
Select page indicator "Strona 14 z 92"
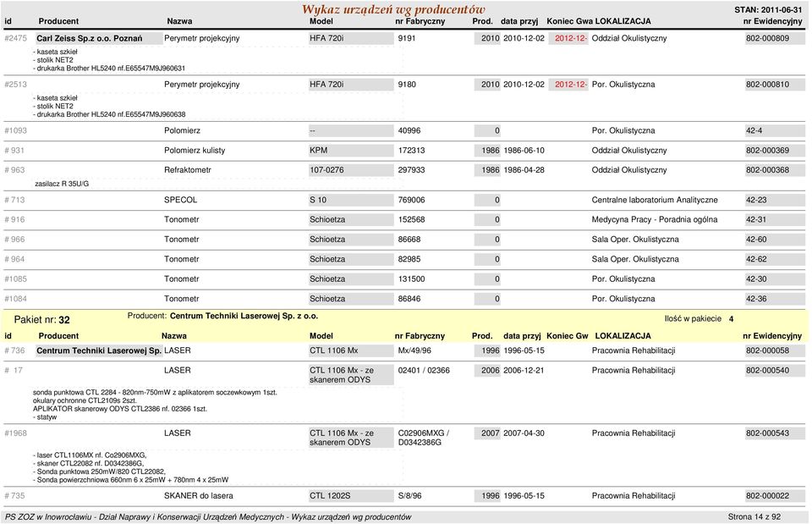click(x=754, y=516)
